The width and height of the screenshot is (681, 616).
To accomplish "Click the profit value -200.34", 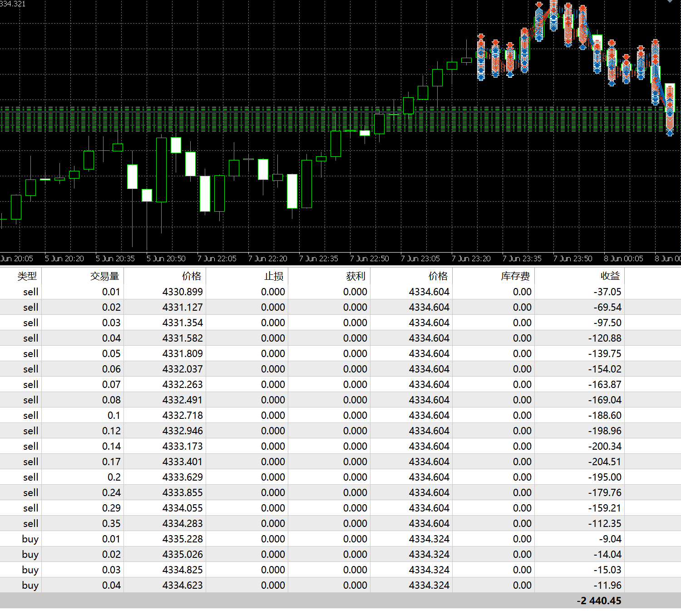I will (605, 446).
